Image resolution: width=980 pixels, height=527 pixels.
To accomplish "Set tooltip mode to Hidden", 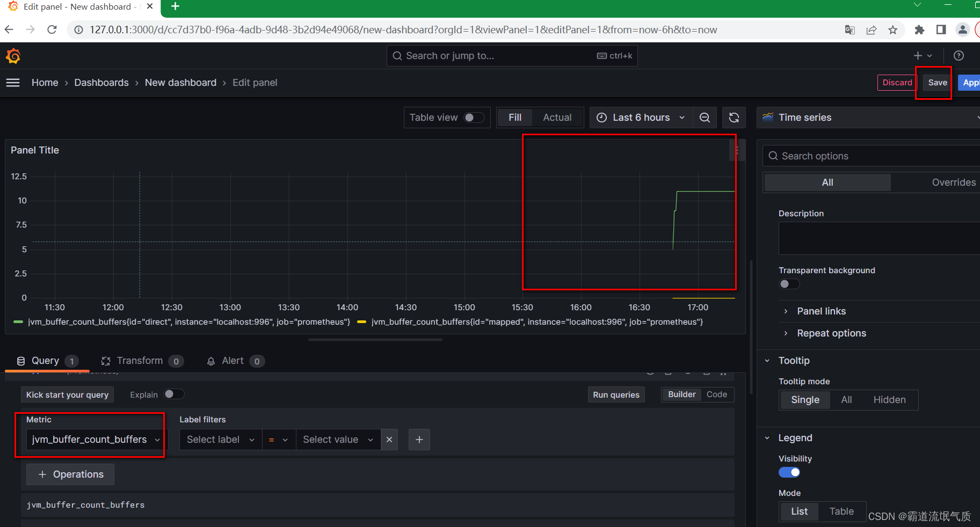I will pyautogui.click(x=889, y=400).
